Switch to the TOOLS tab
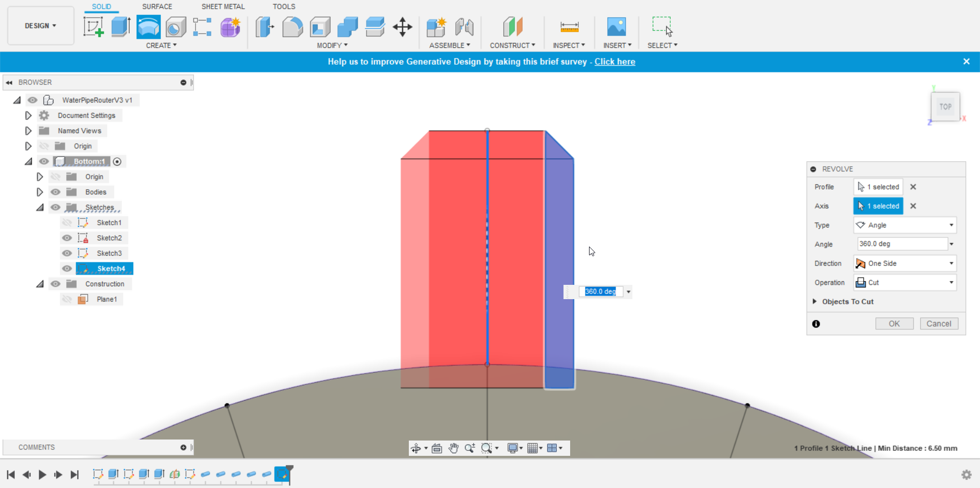980x488 pixels. 284,7
